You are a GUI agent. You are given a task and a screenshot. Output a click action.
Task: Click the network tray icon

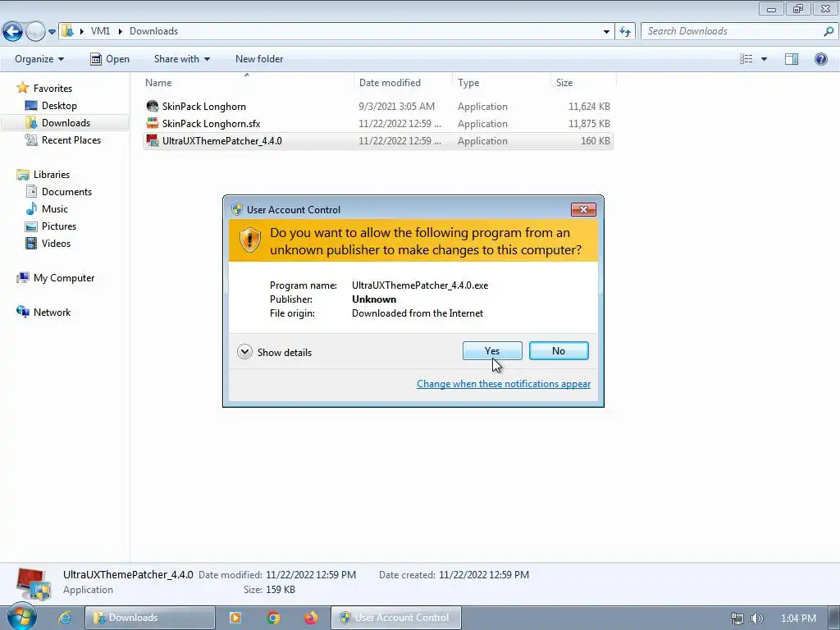pyautogui.click(x=737, y=619)
